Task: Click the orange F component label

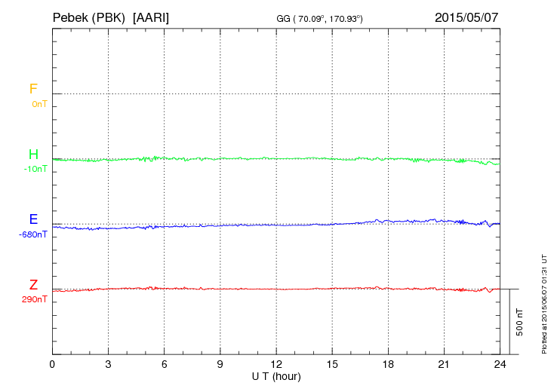Action: (x=33, y=89)
